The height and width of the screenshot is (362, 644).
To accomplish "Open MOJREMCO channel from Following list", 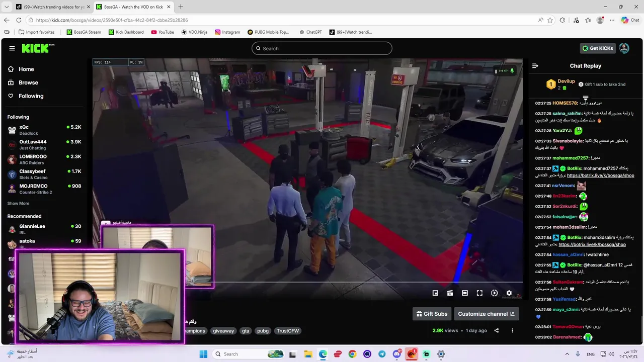I will (x=44, y=189).
